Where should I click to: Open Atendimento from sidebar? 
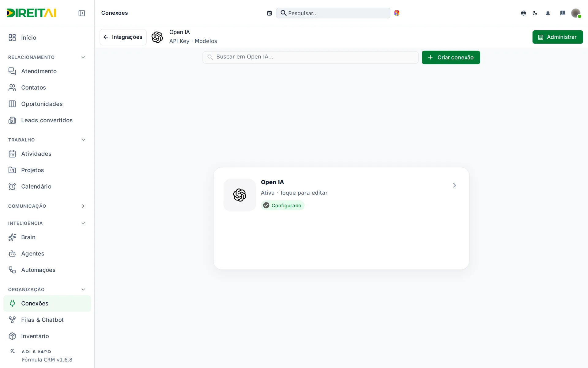pos(47,71)
